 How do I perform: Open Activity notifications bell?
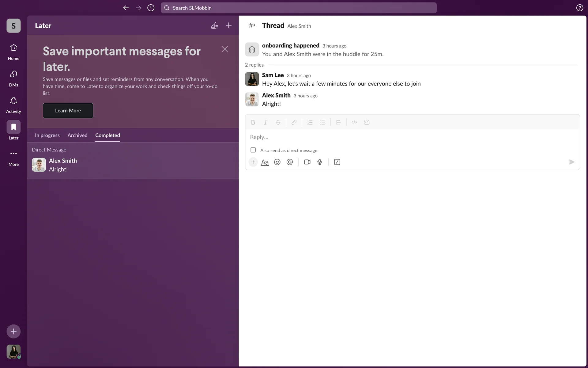point(13,105)
